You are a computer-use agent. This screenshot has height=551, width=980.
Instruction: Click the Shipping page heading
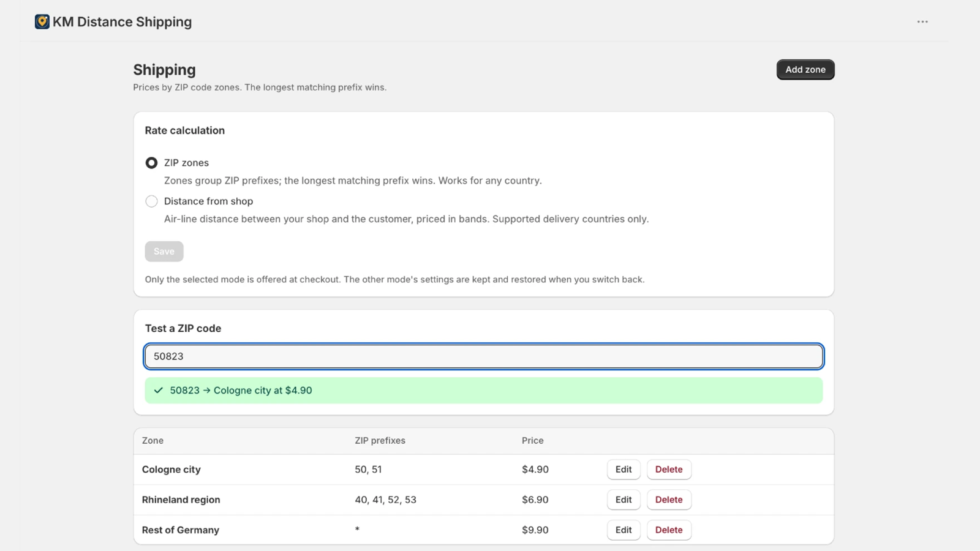(164, 70)
